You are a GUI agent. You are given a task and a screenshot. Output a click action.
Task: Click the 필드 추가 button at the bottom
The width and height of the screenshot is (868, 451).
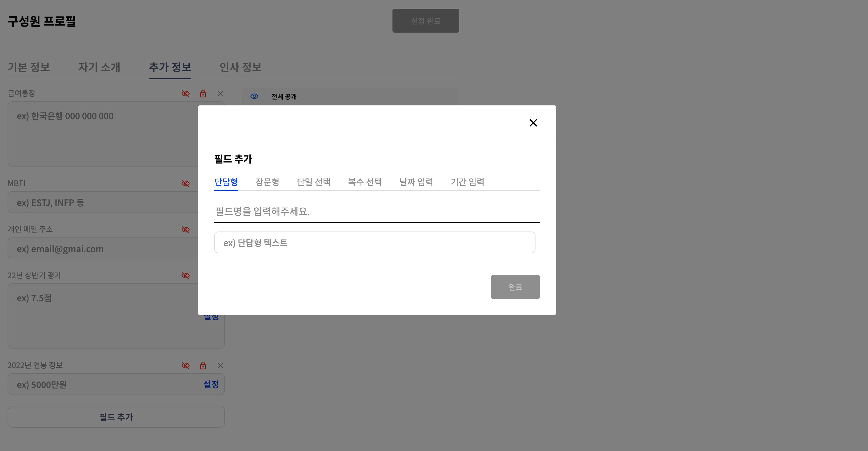click(x=116, y=417)
